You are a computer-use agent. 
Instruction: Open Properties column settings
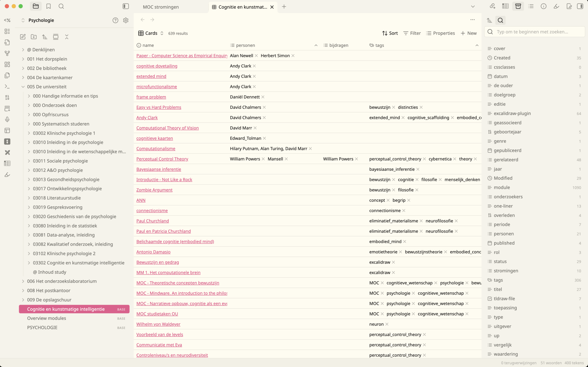(441, 33)
